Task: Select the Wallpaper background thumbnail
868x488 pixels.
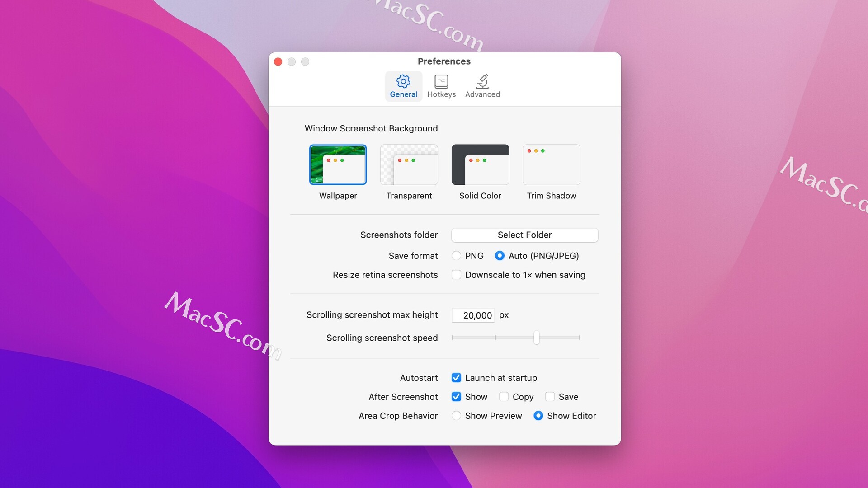Action: tap(338, 164)
